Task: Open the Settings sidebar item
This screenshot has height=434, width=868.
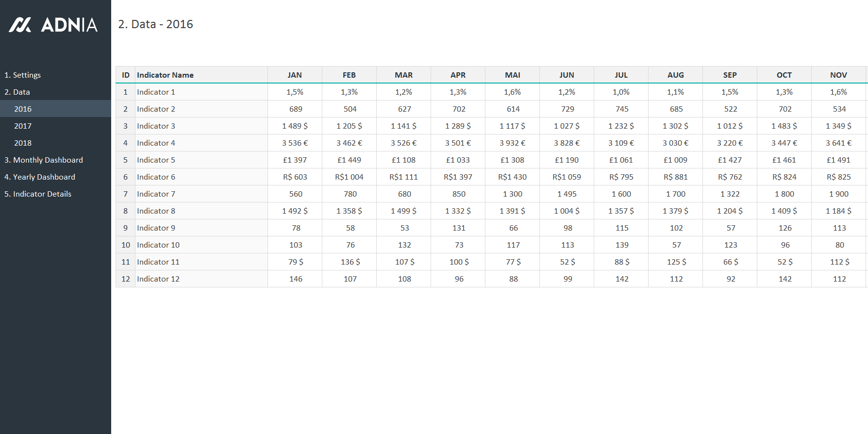Action: click(x=22, y=75)
